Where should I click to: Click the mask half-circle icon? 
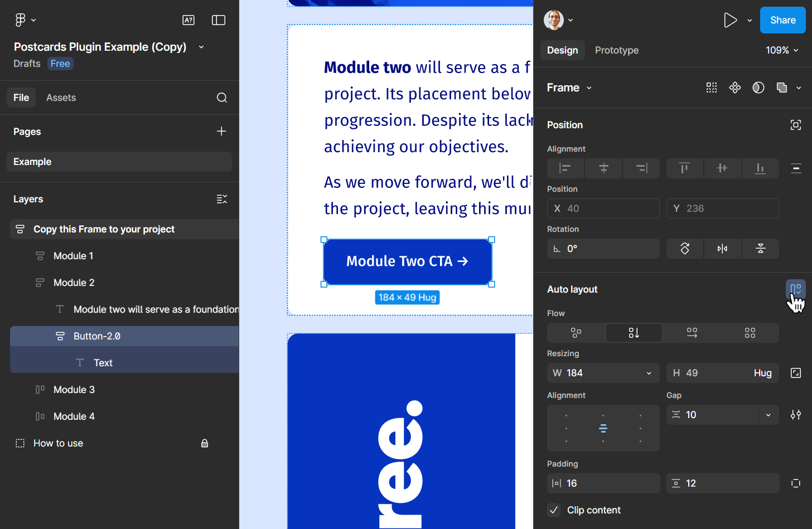(x=758, y=88)
